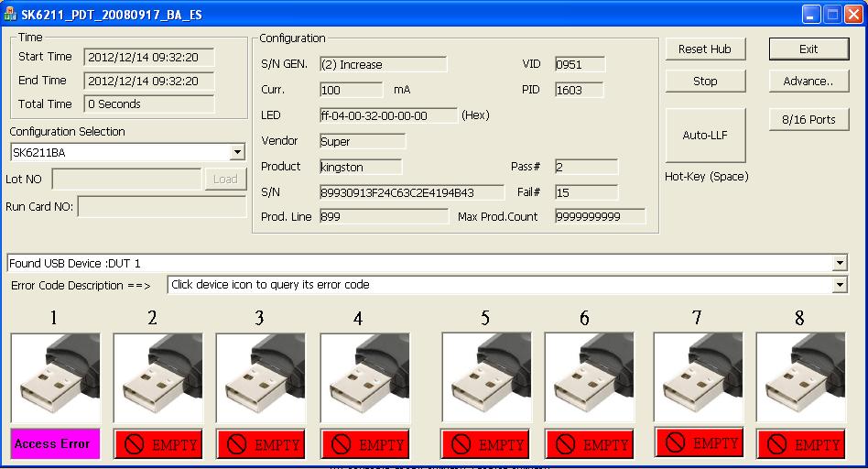Click the EMPTY status under port 3

261,444
